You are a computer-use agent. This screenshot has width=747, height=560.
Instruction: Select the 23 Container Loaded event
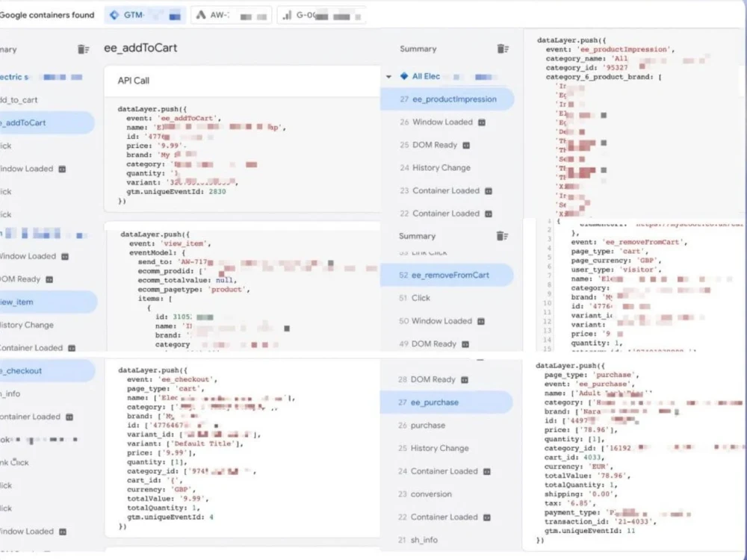click(x=447, y=190)
